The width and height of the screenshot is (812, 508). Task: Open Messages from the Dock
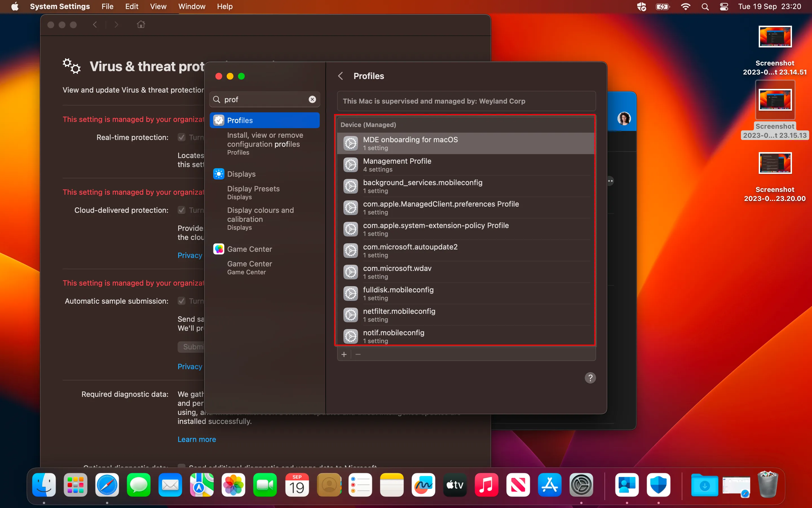click(x=139, y=485)
